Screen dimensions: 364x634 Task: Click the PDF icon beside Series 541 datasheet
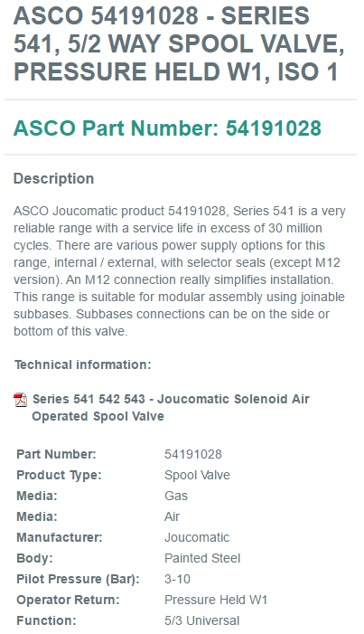tap(20, 400)
